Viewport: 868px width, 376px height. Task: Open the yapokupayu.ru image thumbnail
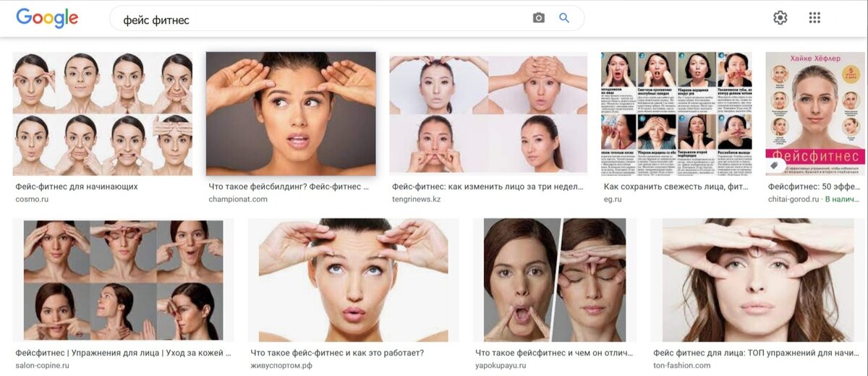pos(555,281)
